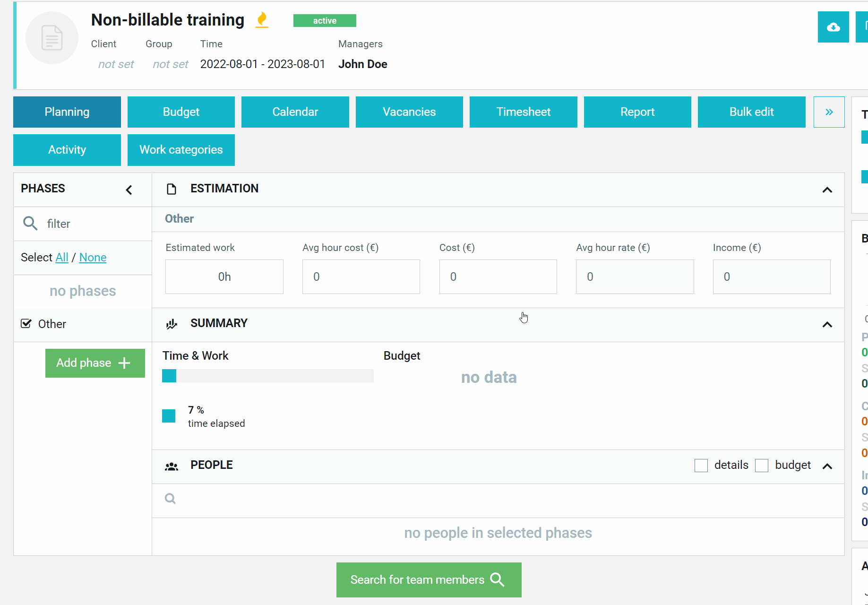Click the time elapsed progress bar
The image size is (868, 605).
(x=268, y=376)
